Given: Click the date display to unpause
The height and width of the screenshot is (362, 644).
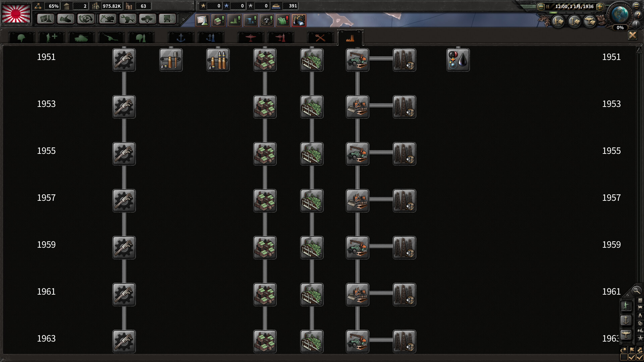Looking at the screenshot, I should 574,6.
